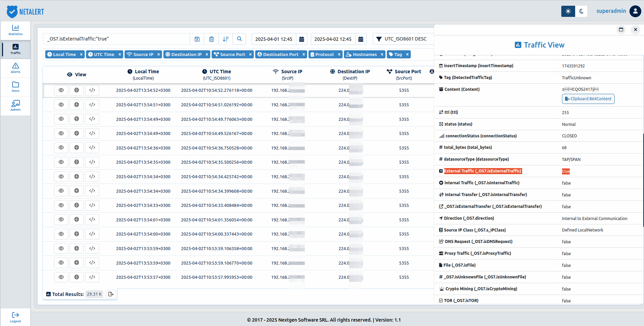
Task: Toggle eye view for 13:54:01 row
Action: 61,219
